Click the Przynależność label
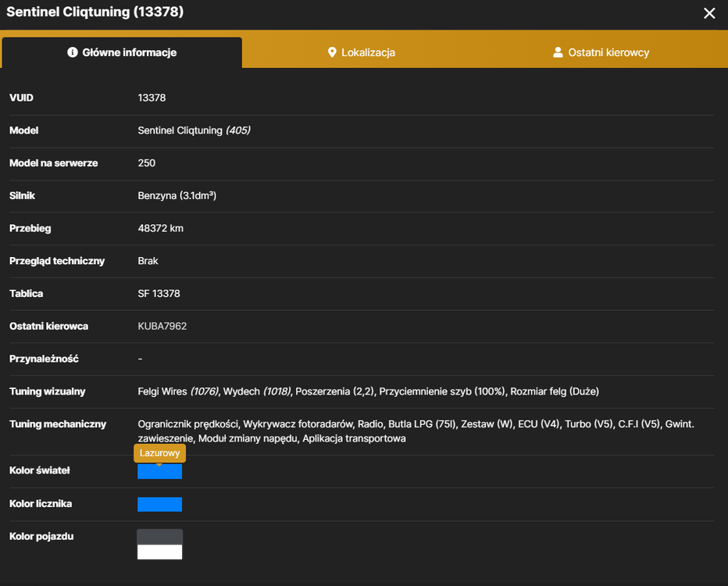 pos(44,359)
